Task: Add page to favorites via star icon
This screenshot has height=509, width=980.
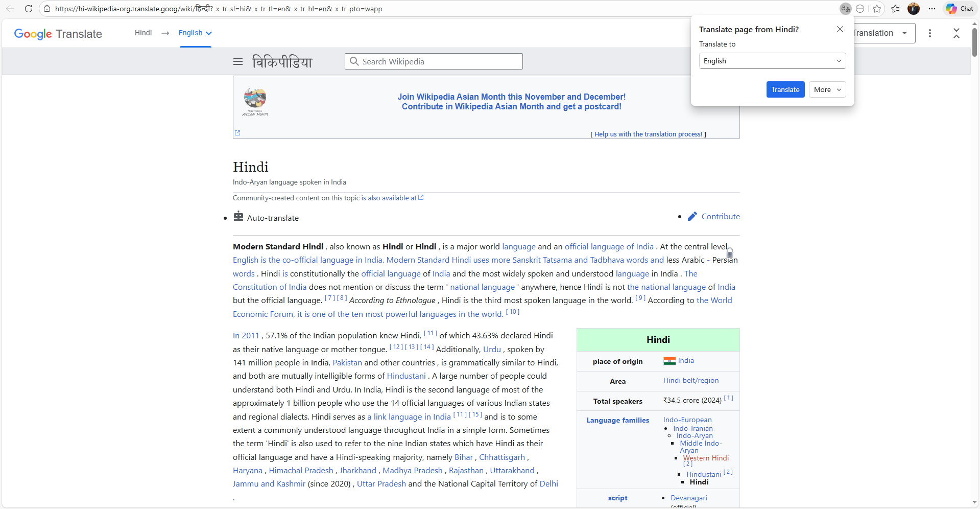Action: [x=877, y=9]
